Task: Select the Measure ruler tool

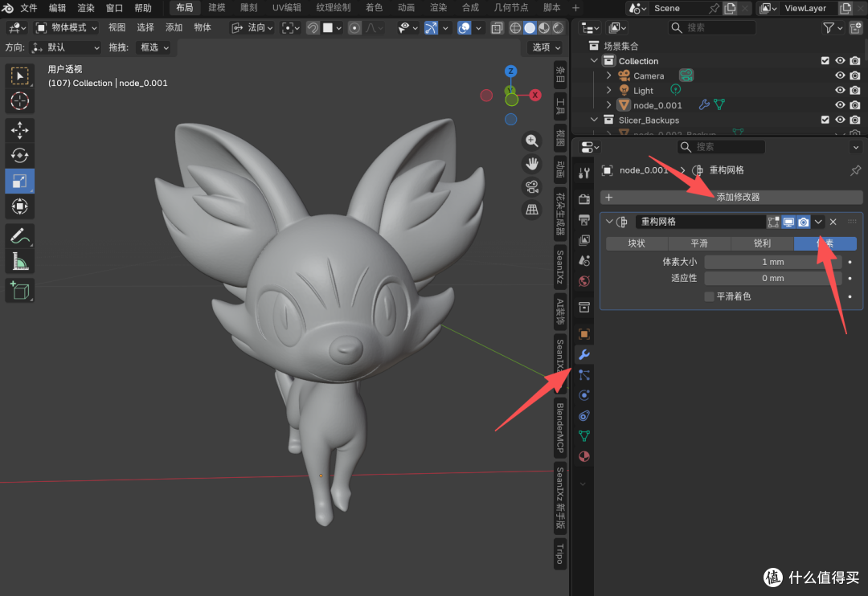Action: [x=20, y=262]
